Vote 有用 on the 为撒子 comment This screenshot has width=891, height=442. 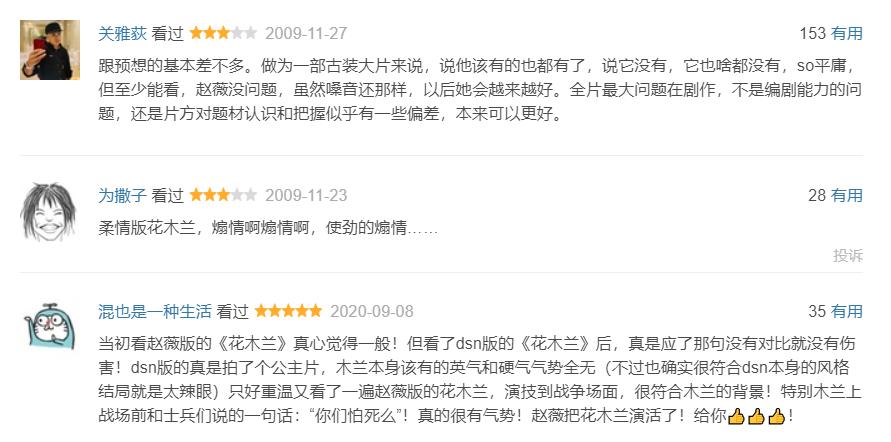click(x=847, y=195)
